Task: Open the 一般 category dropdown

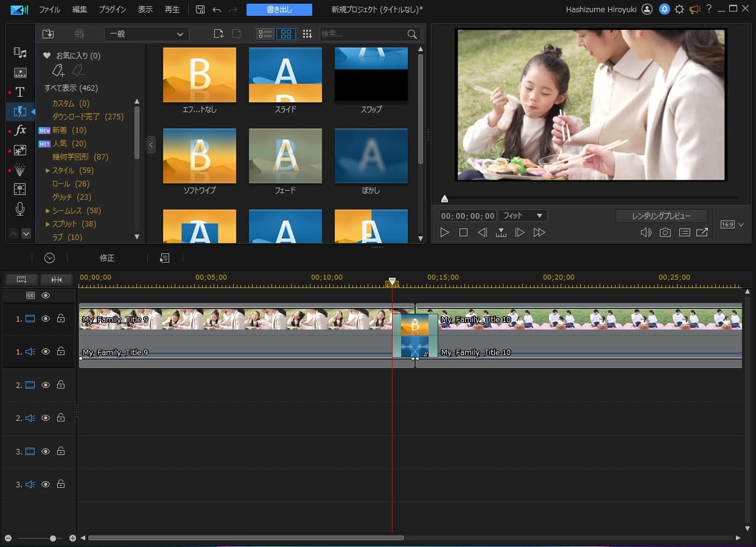Action: (146, 34)
